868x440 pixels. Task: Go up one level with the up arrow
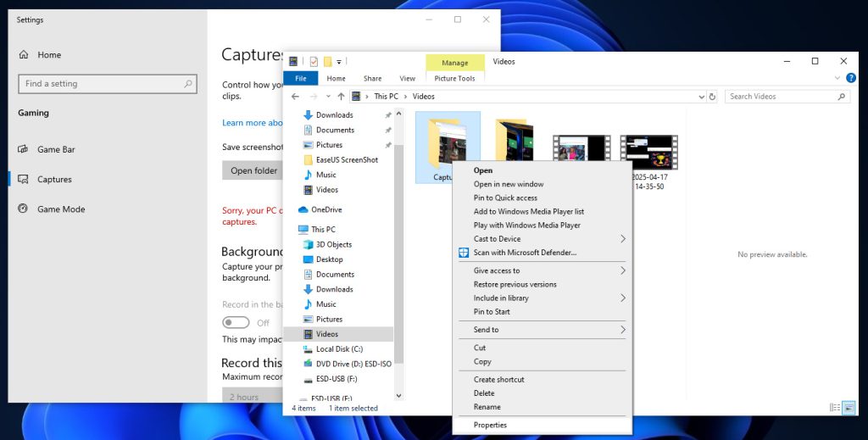[x=341, y=97]
